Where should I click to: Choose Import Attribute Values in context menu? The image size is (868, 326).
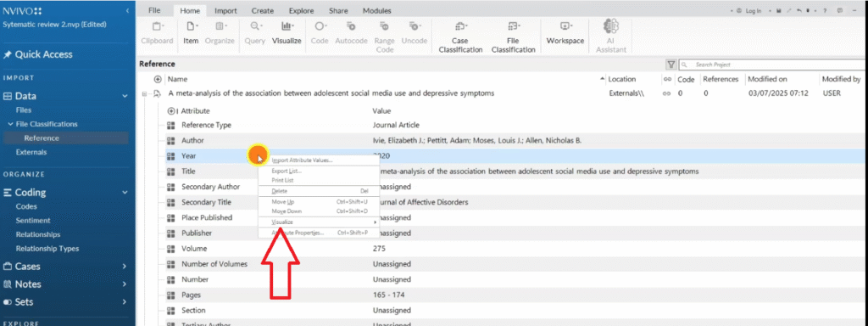point(319,160)
